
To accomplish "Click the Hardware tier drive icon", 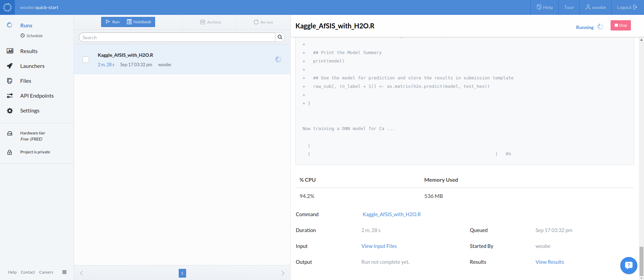I will click(10, 133).
